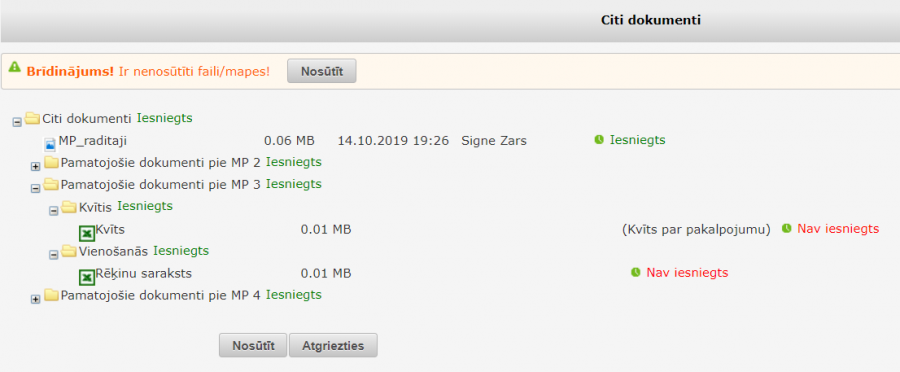Click the bottom Nosūtīt button
Viewport: 900px width, 372px height.
[253, 346]
